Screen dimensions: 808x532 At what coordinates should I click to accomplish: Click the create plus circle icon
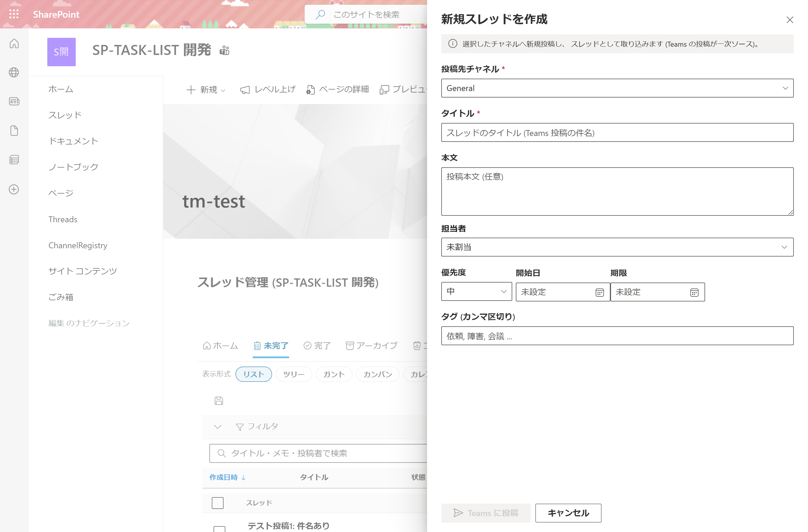tap(14, 189)
